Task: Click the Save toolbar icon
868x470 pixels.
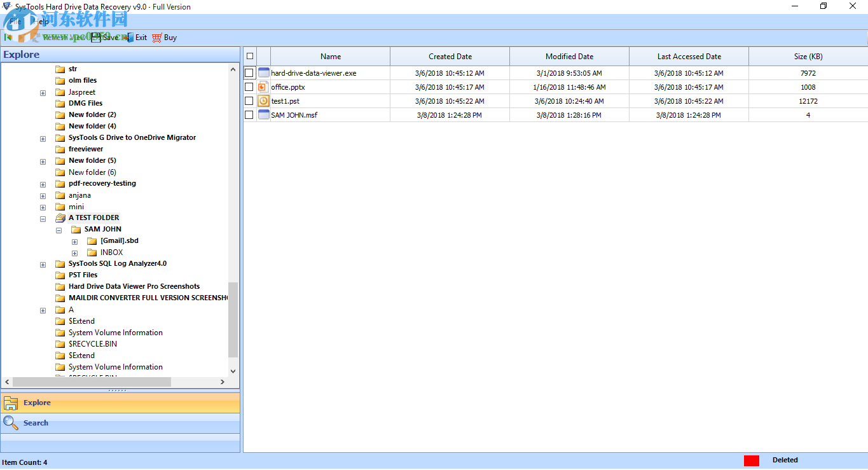Action: (x=97, y=37)
